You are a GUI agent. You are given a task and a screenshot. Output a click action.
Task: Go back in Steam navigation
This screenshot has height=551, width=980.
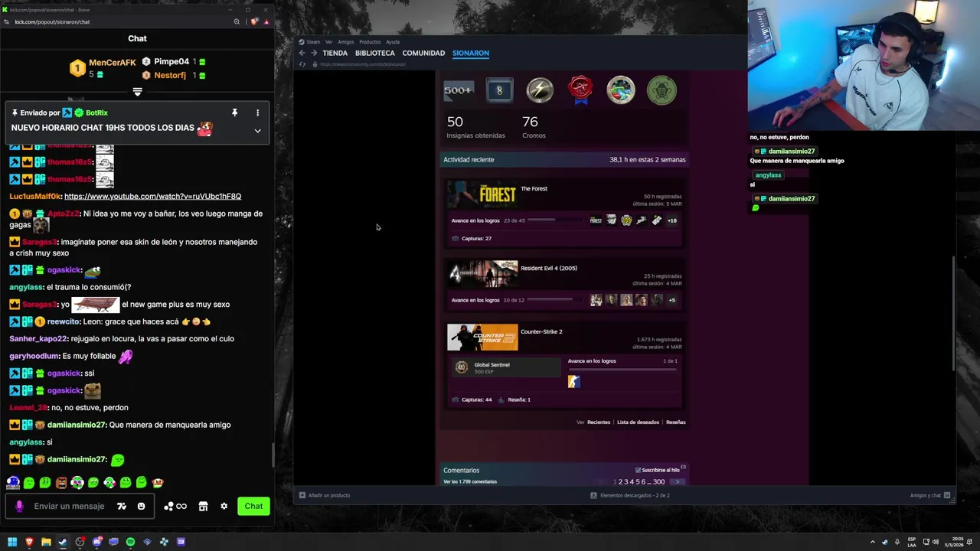[x=302, y=53]
